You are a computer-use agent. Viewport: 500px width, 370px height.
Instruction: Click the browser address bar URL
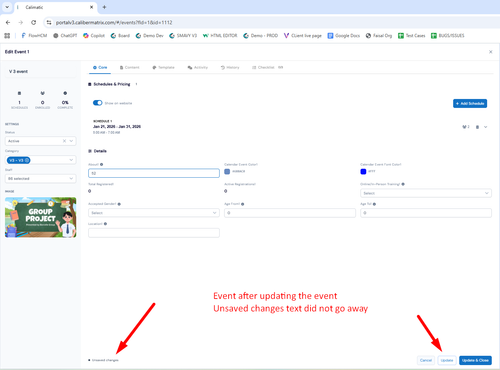(x=114, y=22)
